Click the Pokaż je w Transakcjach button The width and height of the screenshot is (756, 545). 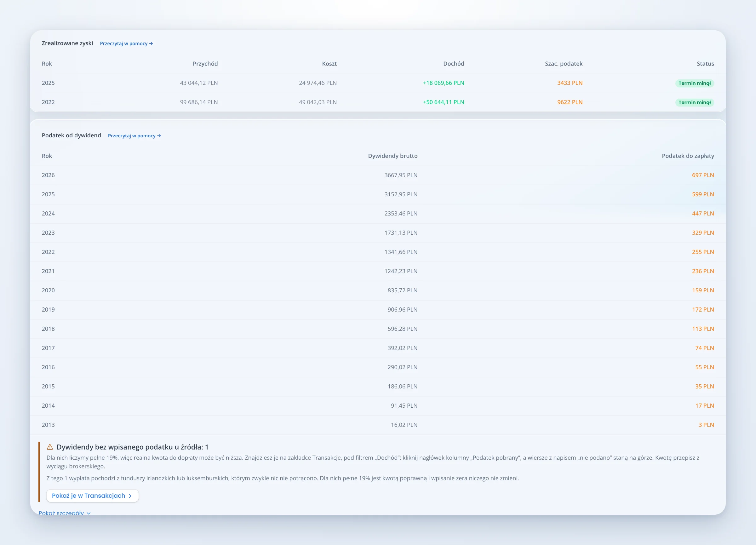click(92, 496)
